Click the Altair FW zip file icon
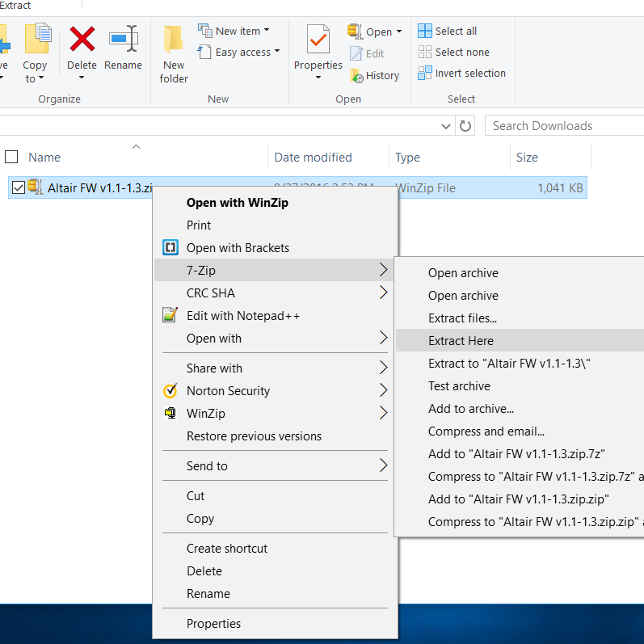 35,187
